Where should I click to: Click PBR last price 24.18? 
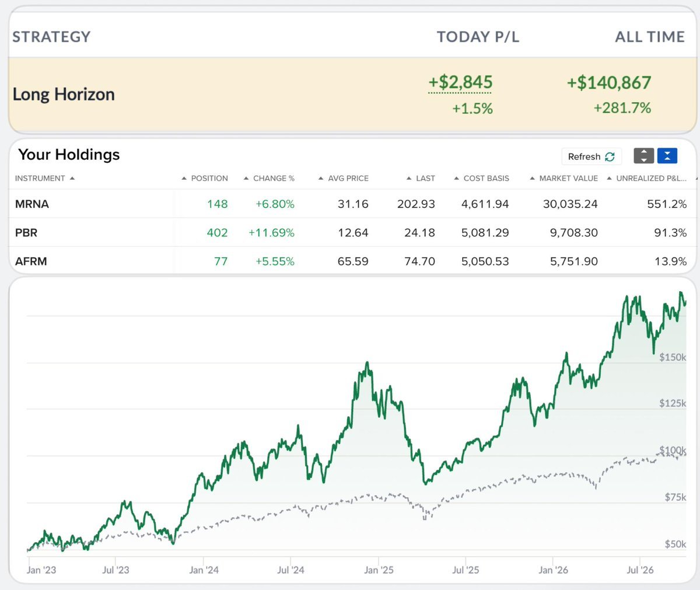coord(420,233)
